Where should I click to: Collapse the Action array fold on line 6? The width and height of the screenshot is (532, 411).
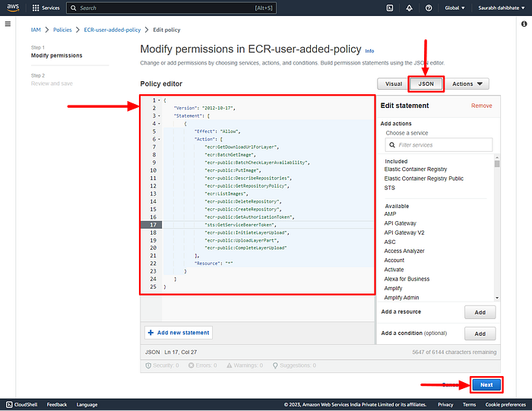pyautogui.click(x=159, y=139)
